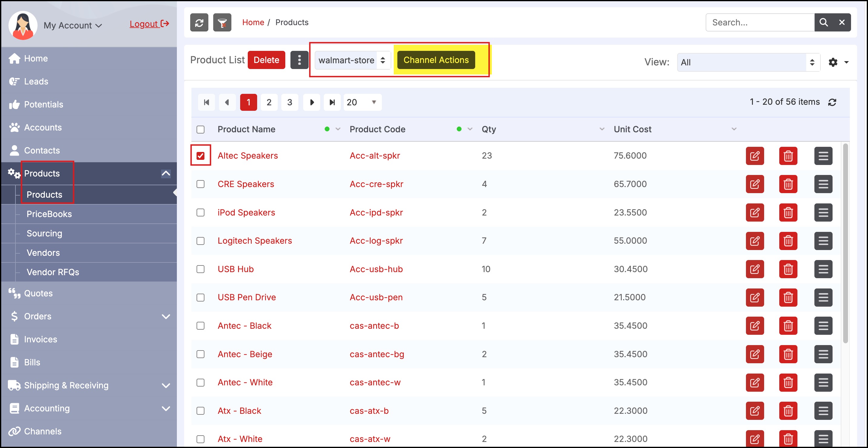Open Unit Cost column menu chevron
Image resolution: width=868 pixels, height=448 pixels.
(734, 129)
